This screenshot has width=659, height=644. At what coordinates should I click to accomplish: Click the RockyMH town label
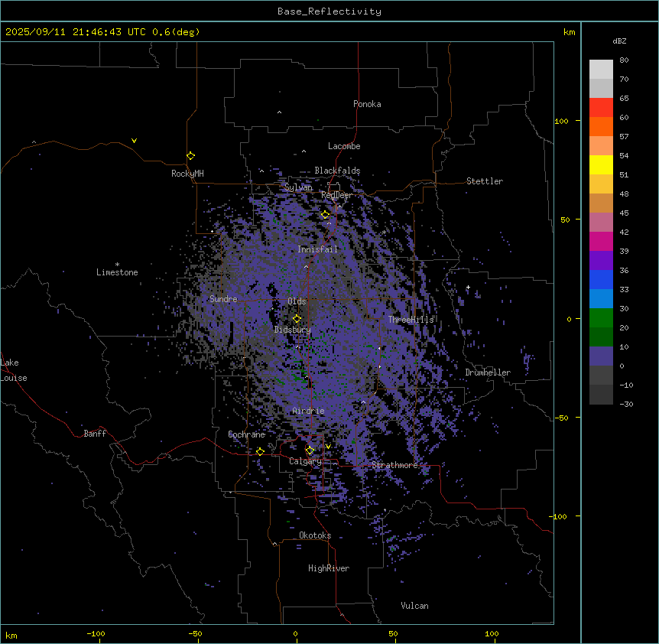(187, 174)
